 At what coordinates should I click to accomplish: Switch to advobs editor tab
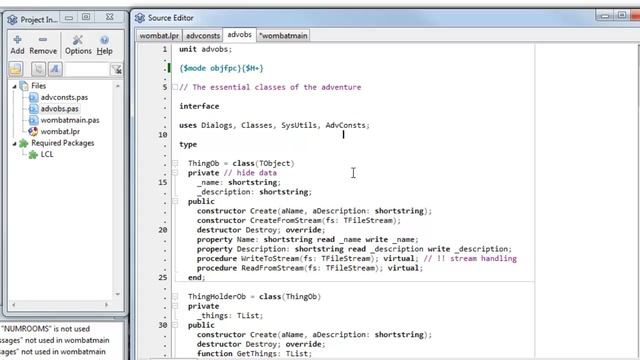(240, 35)
